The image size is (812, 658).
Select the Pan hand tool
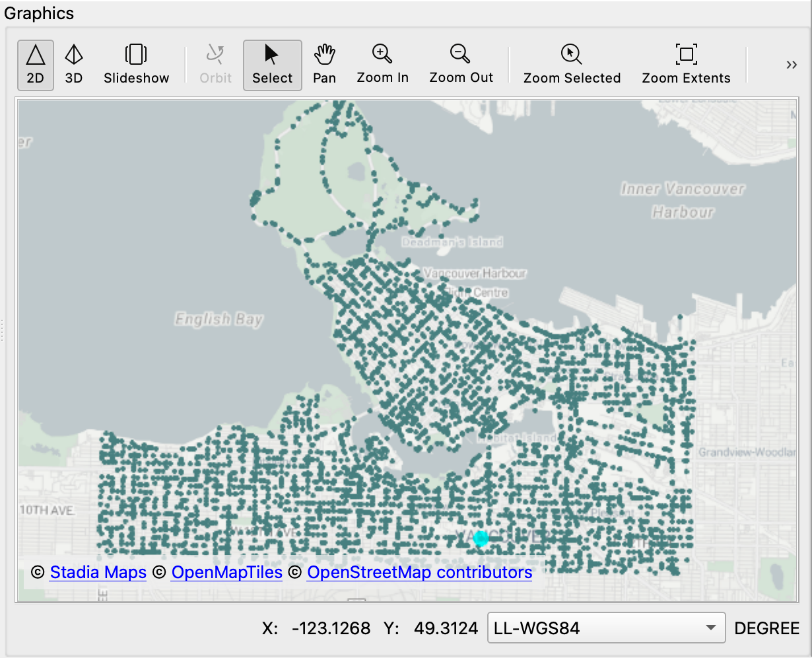[x=325, y=64]
